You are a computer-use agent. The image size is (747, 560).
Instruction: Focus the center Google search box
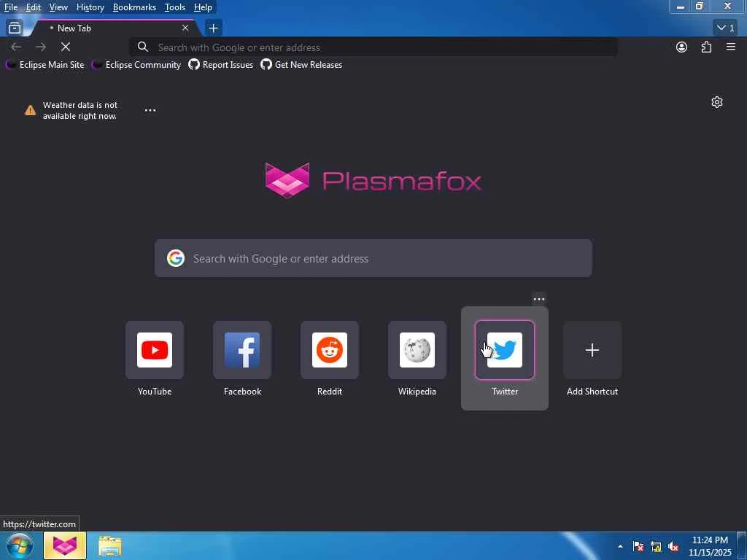coord(373,258)
